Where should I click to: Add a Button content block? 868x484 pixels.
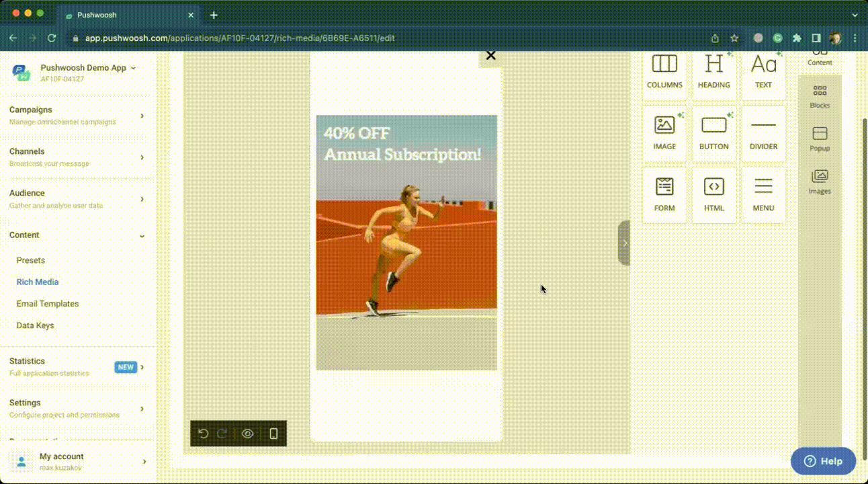713,133
